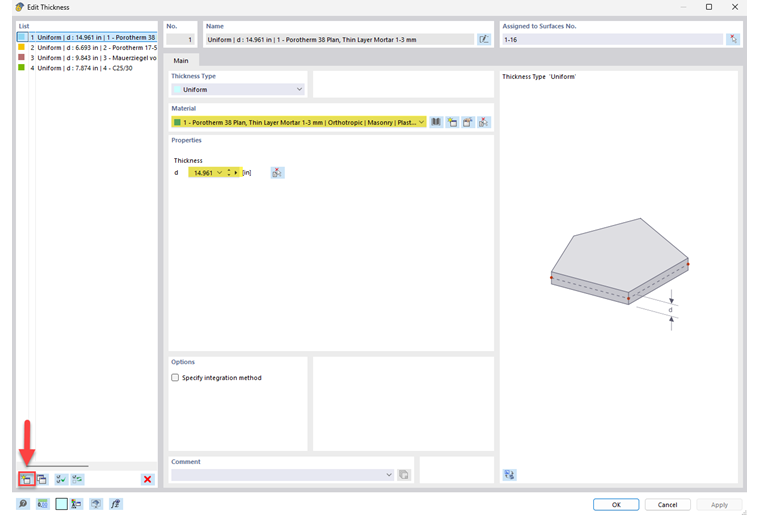Pick assigned surfaces graphically with the cursor icon
The height and width of the screenshot is (515, 760).
pyautogui.click(x=733, y=40)
